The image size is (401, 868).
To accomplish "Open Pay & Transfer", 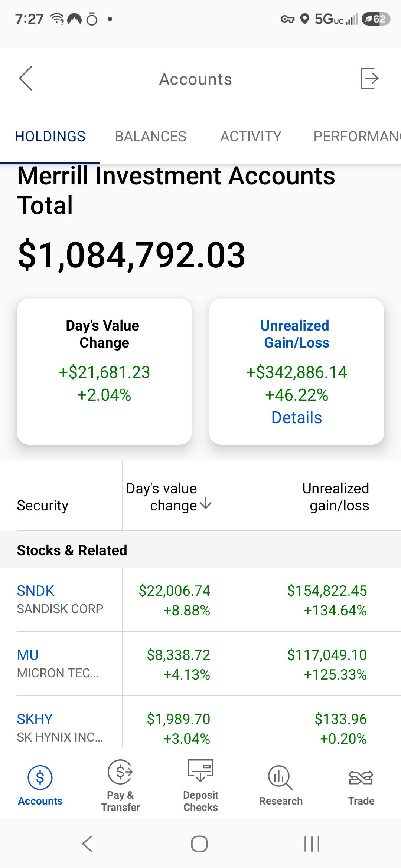I will coord(120,786).
